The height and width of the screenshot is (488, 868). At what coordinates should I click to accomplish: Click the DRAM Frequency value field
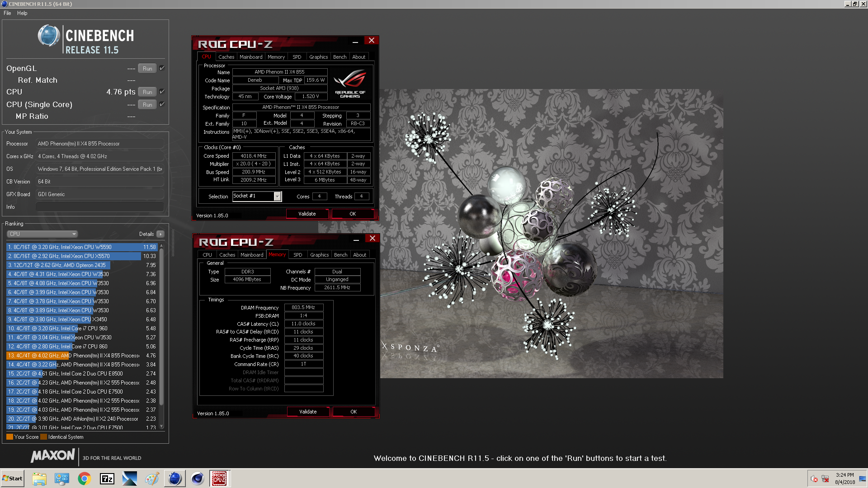coord(303,307)
